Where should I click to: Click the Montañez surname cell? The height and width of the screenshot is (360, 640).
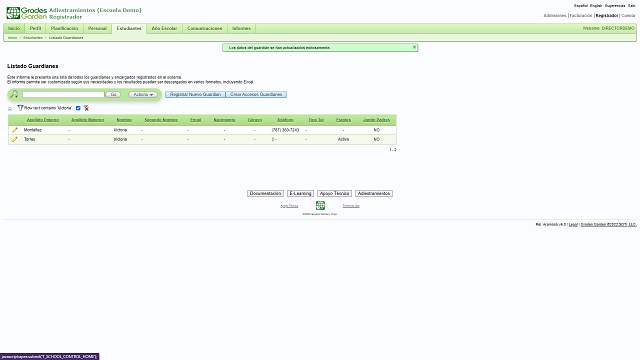click(33, 130)
